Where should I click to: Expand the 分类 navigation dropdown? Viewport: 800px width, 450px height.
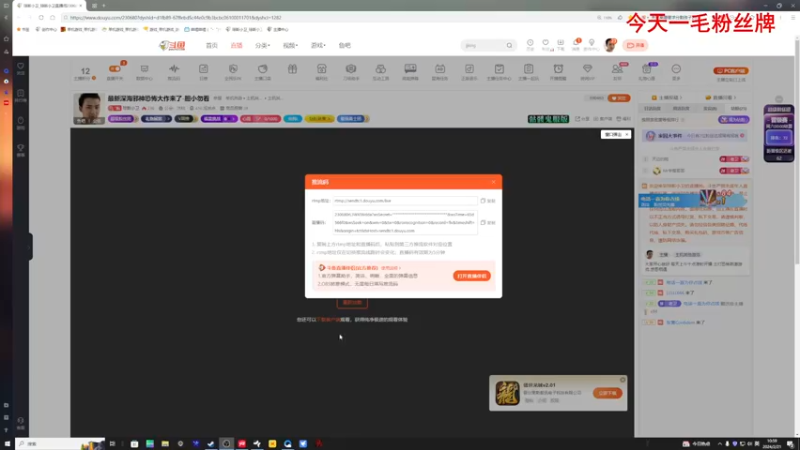point(262,45)
